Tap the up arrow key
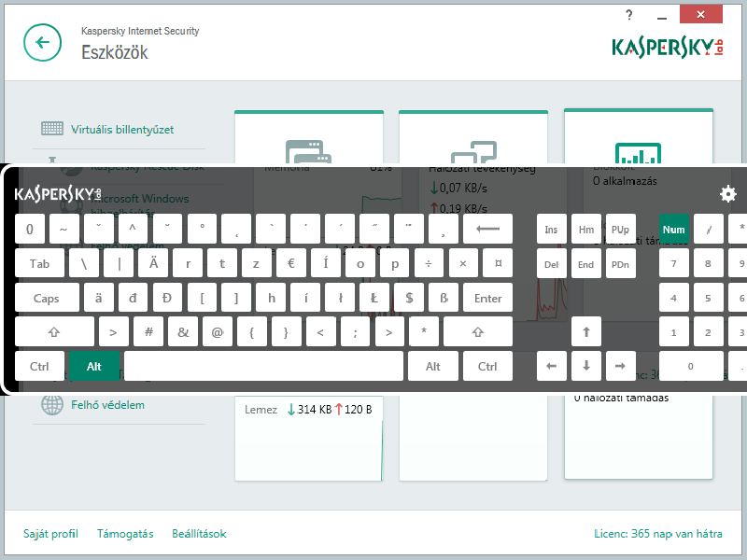 tap(586, 332)
